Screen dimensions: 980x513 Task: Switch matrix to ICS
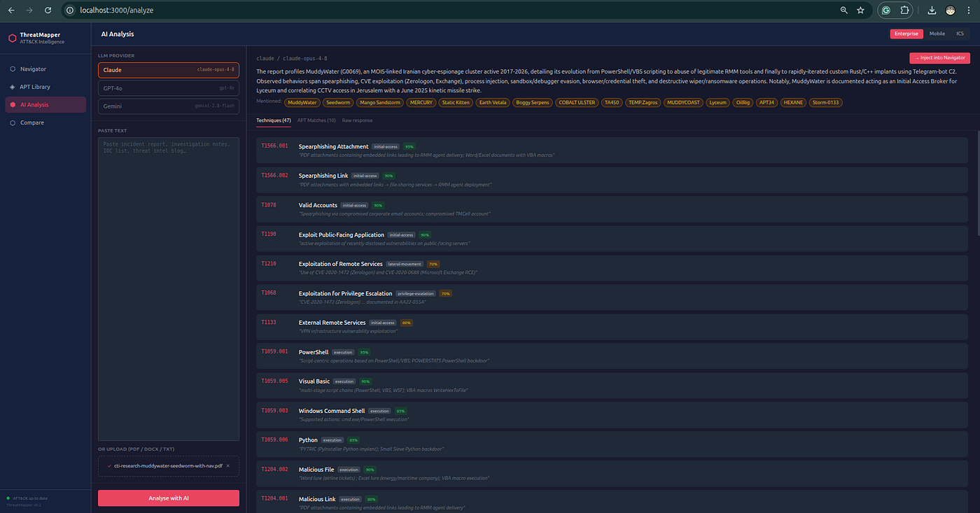pos(960,34)
